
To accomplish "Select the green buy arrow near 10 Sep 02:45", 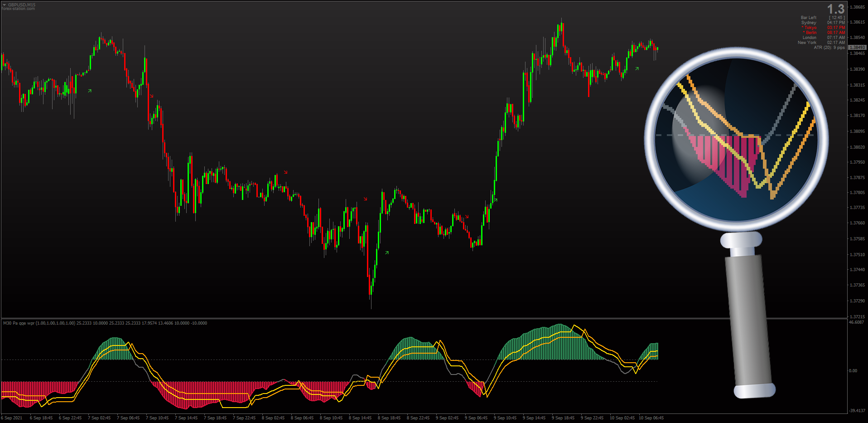I will (x=637, y=69).
